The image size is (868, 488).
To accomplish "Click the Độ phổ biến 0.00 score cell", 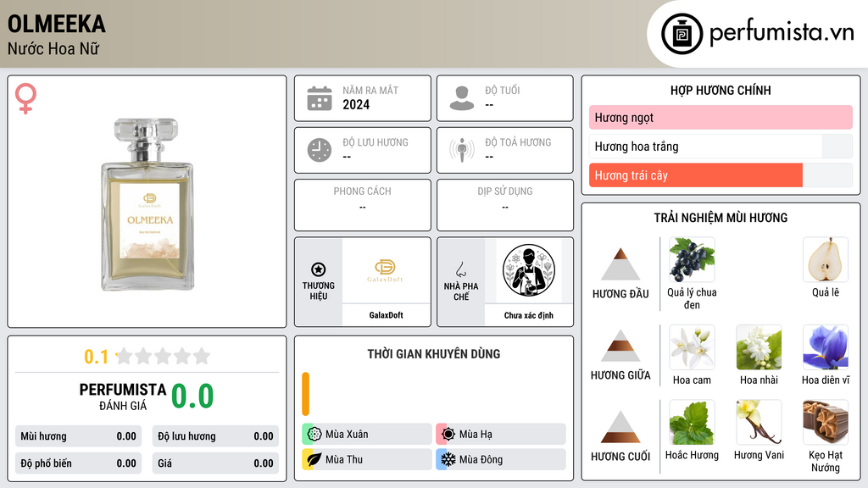I will point(78,463).
